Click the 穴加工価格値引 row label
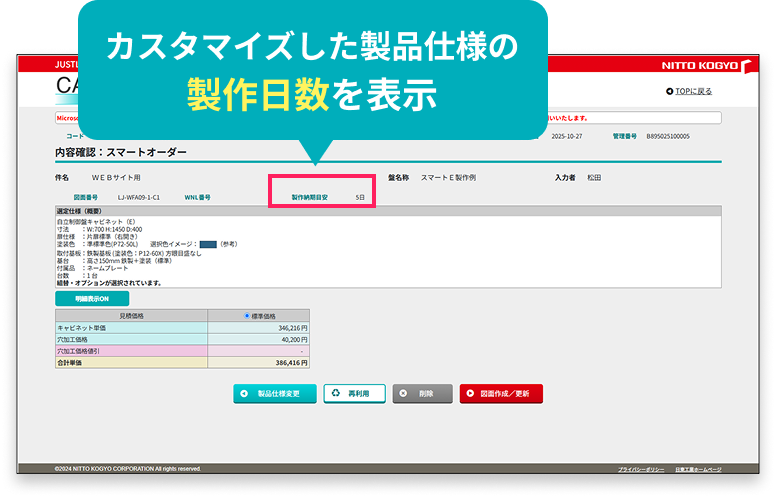776x498 pixels. pos(132,351)
